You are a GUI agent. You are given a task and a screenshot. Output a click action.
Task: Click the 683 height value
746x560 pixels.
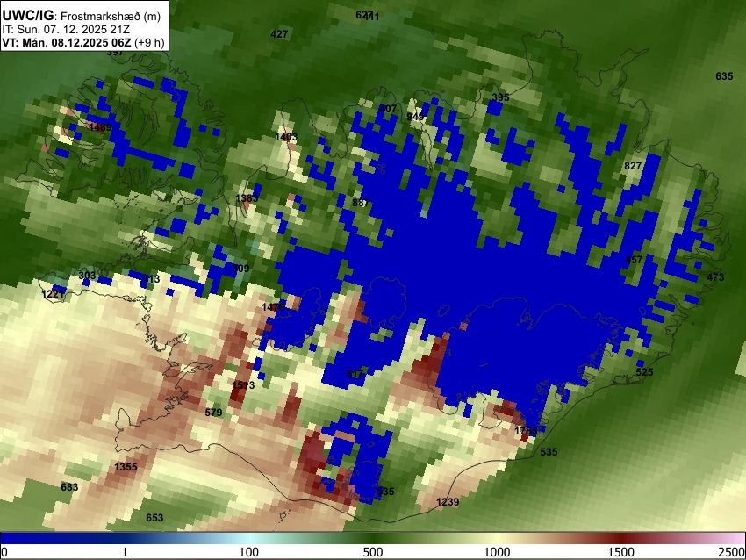click(x=69, y=487)
